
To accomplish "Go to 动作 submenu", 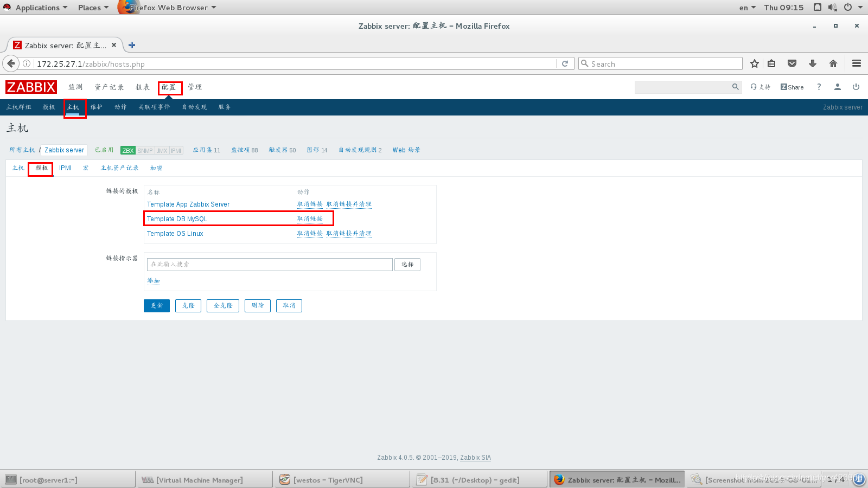I will 120,107.
